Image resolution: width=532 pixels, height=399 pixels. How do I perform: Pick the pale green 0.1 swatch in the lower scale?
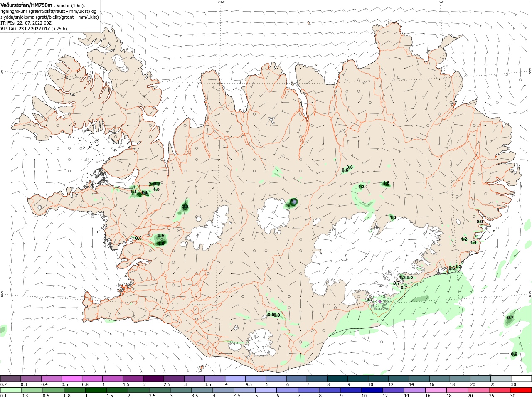click(x=10, y=390)
